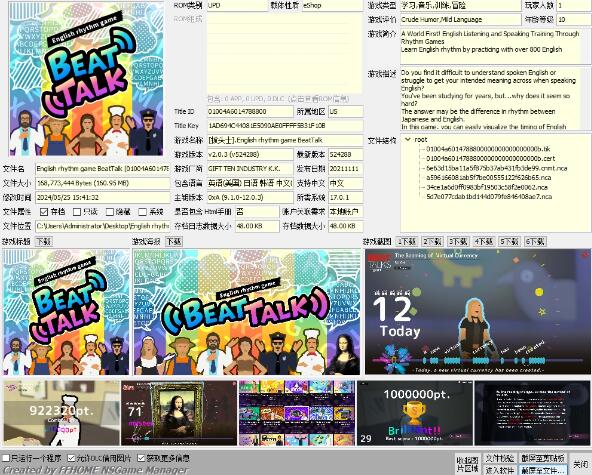Collapse the root node in file structure tree

coord(408,139)
